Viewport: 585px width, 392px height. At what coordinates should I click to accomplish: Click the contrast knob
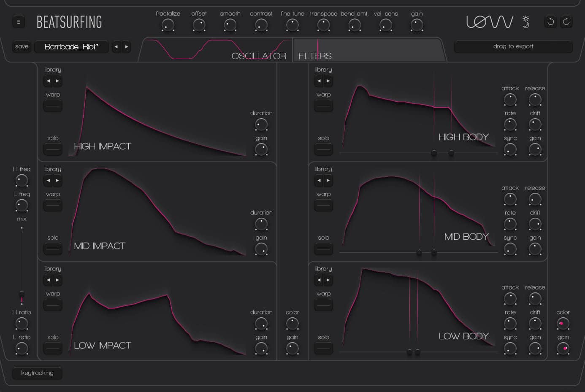point(261,25)
